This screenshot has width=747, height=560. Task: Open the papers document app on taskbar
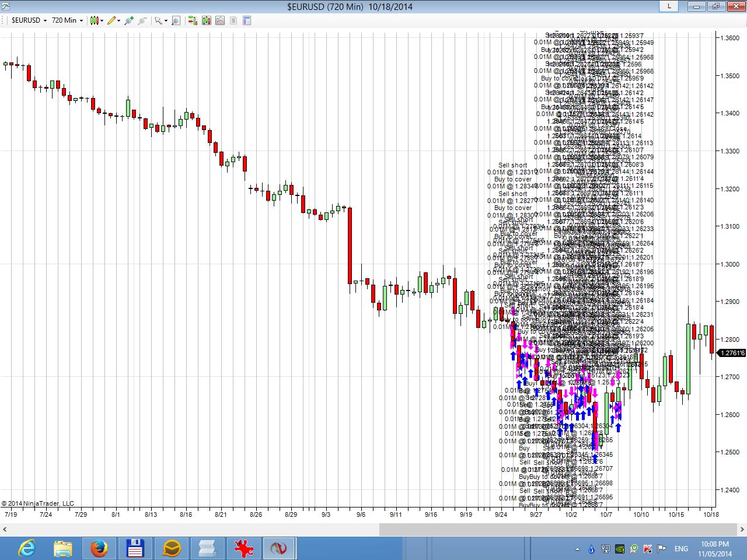[208, 548]
